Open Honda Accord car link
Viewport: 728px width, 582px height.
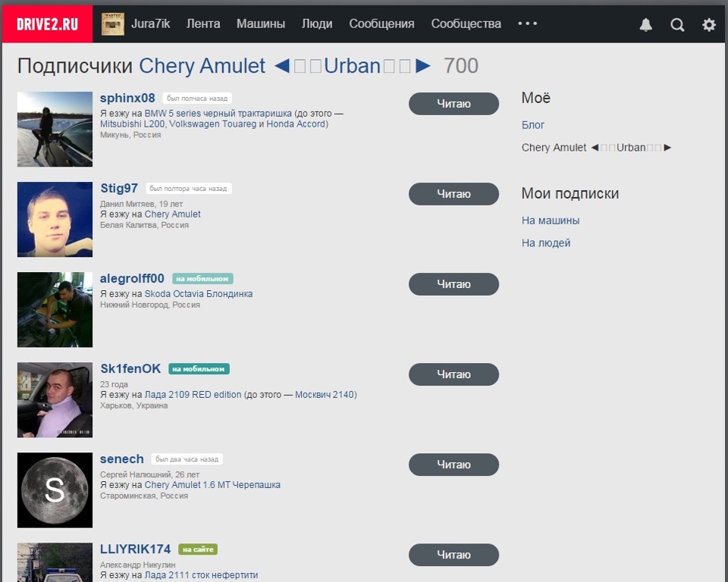pyautogui.click(x=295, y=124)
